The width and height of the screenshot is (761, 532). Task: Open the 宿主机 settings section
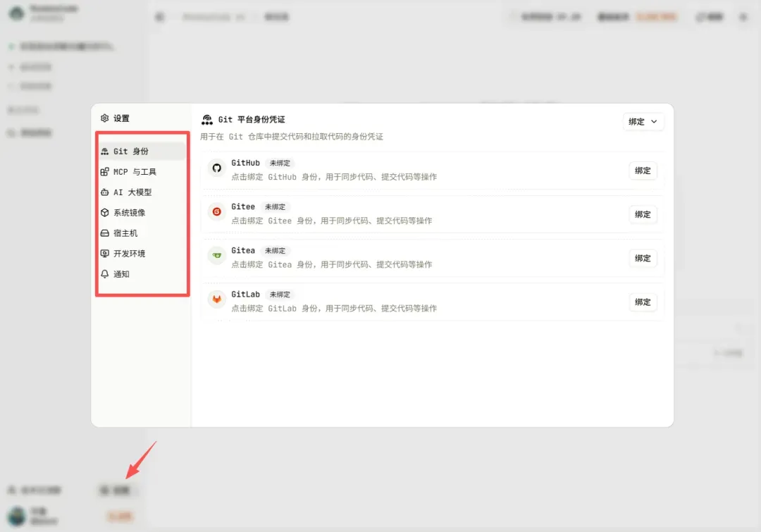pos(142,233)
